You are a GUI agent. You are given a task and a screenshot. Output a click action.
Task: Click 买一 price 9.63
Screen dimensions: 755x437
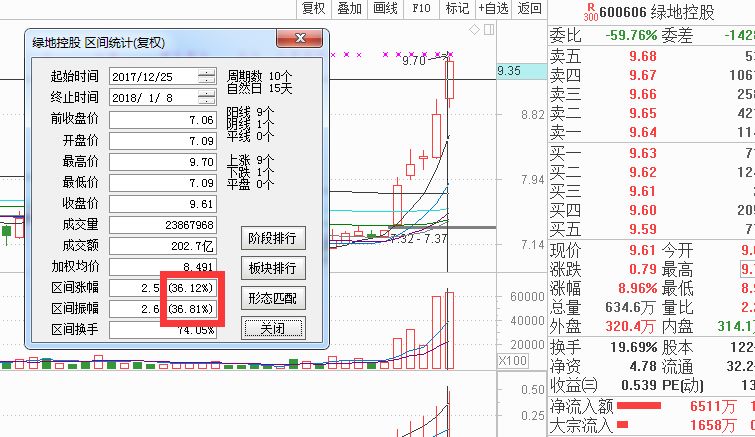[643, 153]
